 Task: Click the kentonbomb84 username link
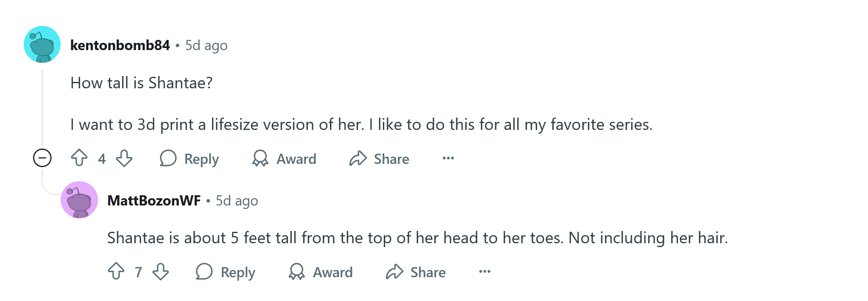120,45
